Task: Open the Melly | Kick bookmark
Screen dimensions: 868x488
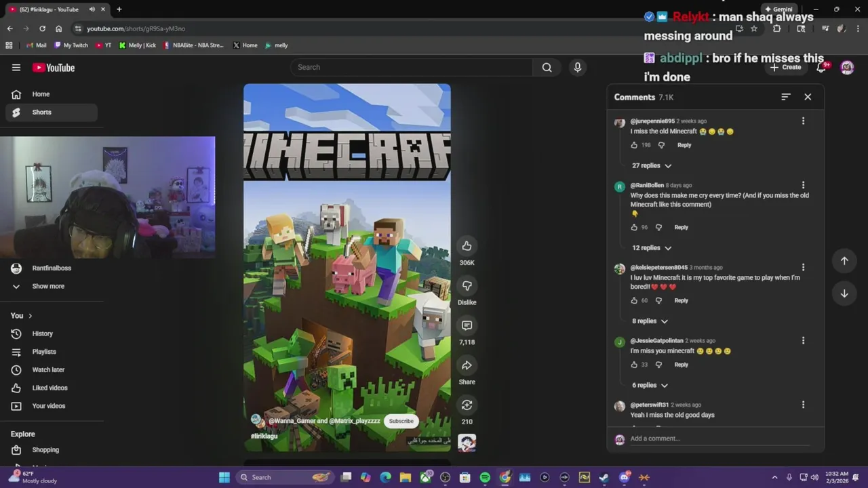Action: (x=138, y=45)
